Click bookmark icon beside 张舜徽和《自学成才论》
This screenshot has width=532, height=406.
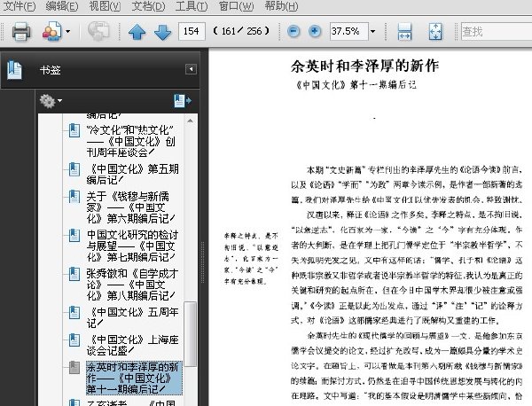[74, 274]
